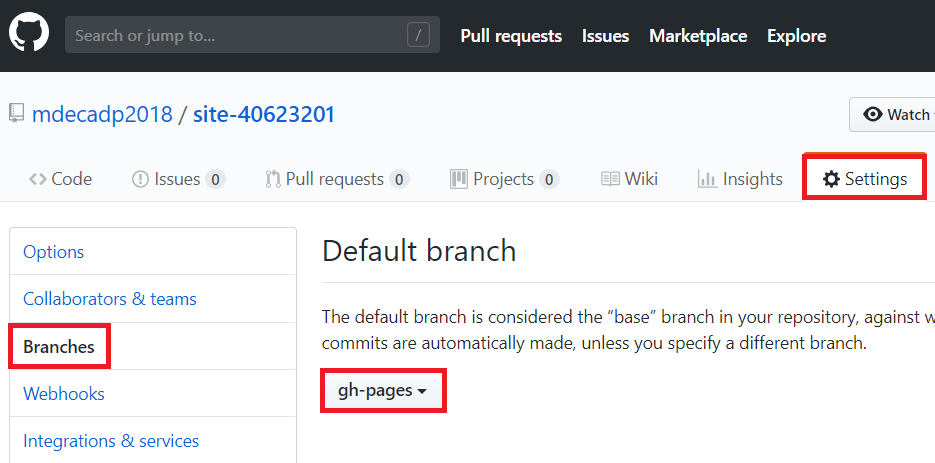This screenshot has height=463, width=935.
Task: Open Issues in the top navigation
Action: [605, 36]
